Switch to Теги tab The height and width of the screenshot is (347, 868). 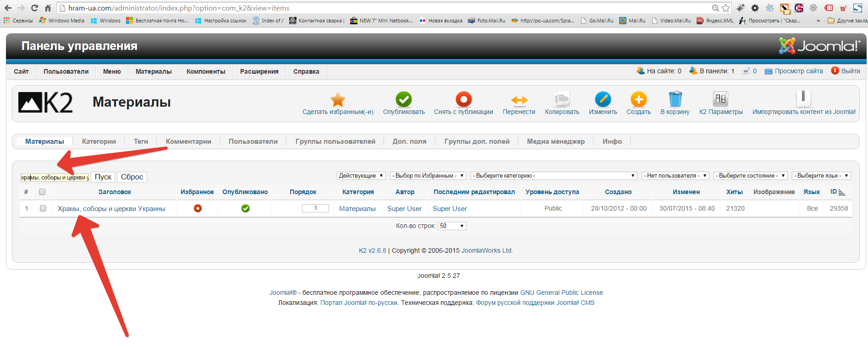point(141,141)
